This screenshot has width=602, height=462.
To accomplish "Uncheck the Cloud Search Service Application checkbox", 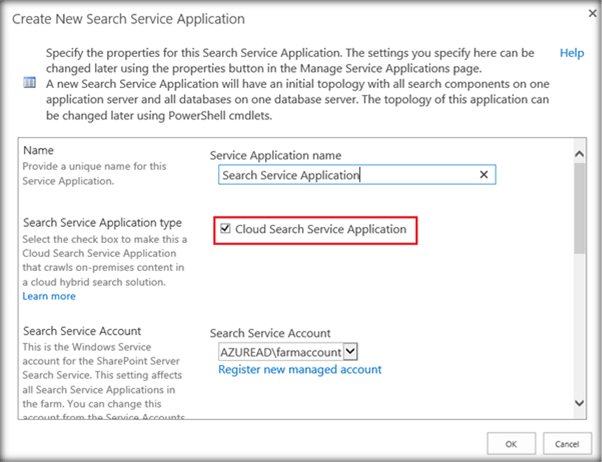I will [225, 229].
